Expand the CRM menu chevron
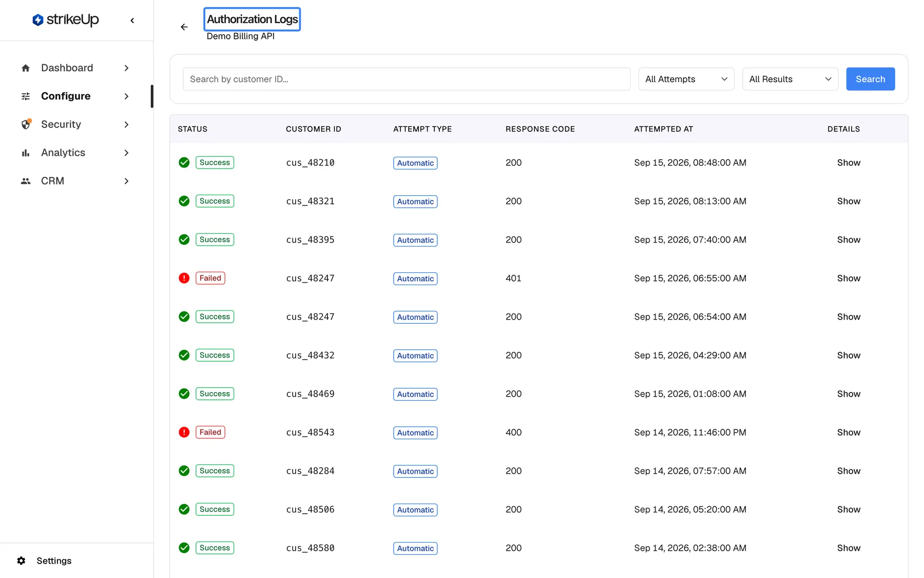Image resolution: width=924 pixels, height=578 pixels. tap(126, 181)
